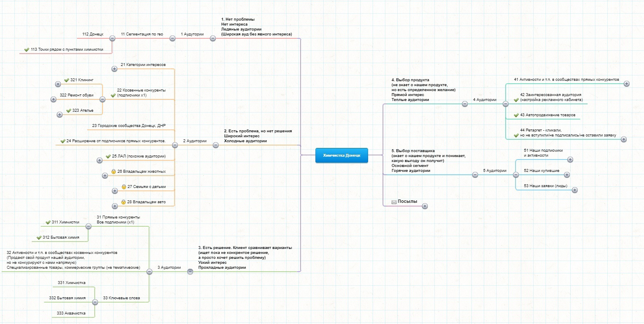Collapse the 33 Ключевые слова branch
The height and width of the screenshot is (324, 644).
click(x=95, y=302)
